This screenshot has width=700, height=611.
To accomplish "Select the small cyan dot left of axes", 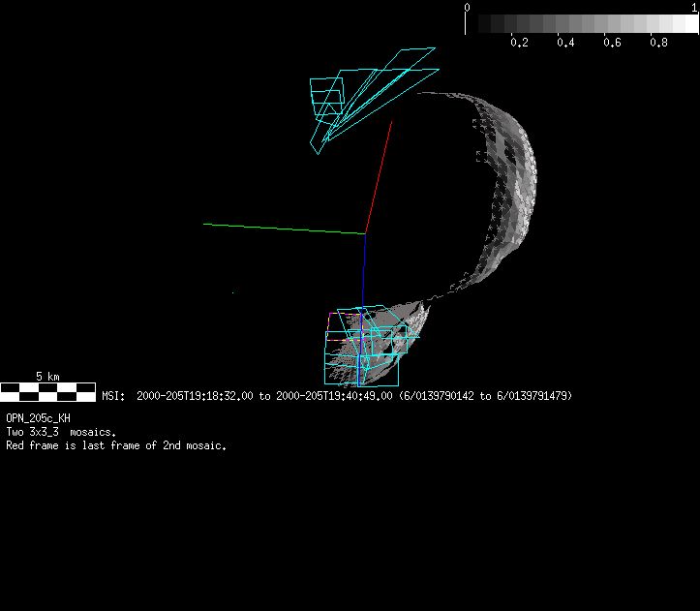I will coord(232,292).
